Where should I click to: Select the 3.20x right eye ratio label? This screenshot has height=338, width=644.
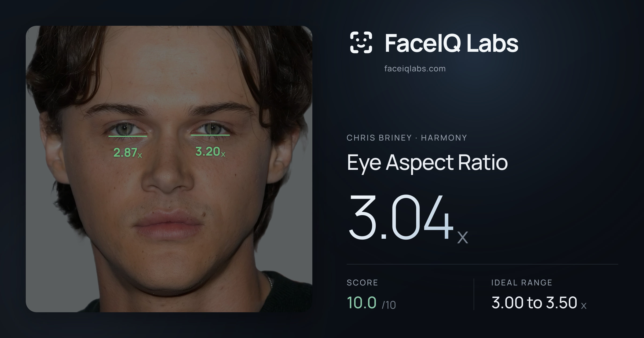(x=210, y=152)
